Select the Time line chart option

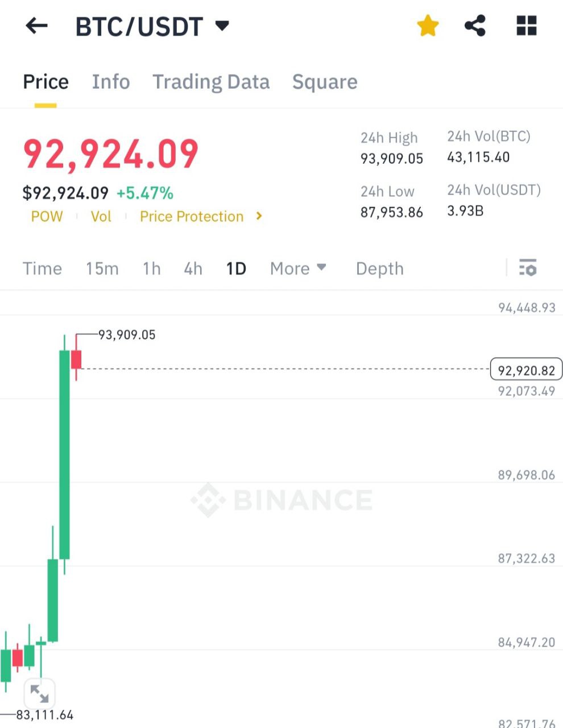(x=42, y=268)
